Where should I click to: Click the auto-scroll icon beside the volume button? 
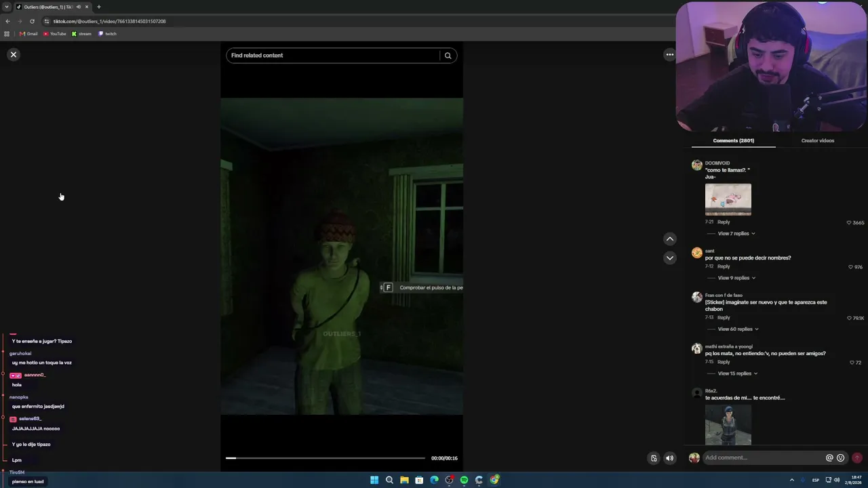tap(654, 458)
